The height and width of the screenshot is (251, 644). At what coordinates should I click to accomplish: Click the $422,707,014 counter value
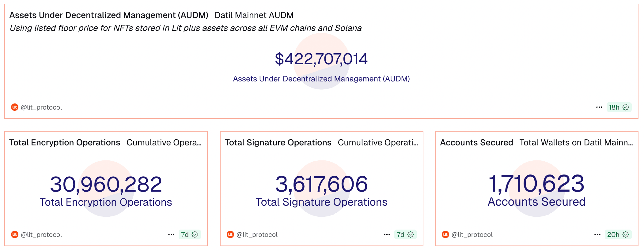(x=321, y=59)
